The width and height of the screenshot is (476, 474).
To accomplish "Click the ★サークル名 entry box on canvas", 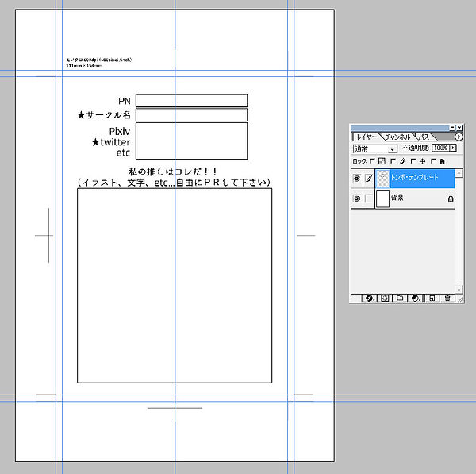I will click(192, 115).
